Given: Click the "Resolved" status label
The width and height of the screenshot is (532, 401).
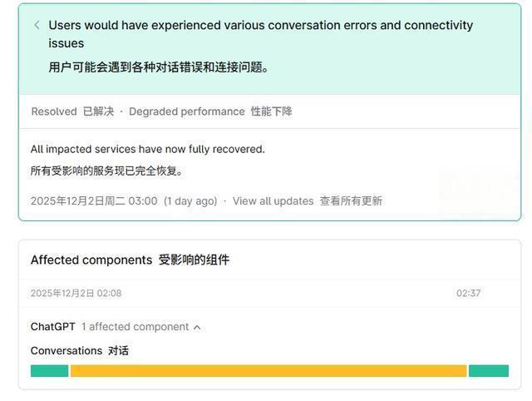Looking at the screenshot, I should (54, 111).
